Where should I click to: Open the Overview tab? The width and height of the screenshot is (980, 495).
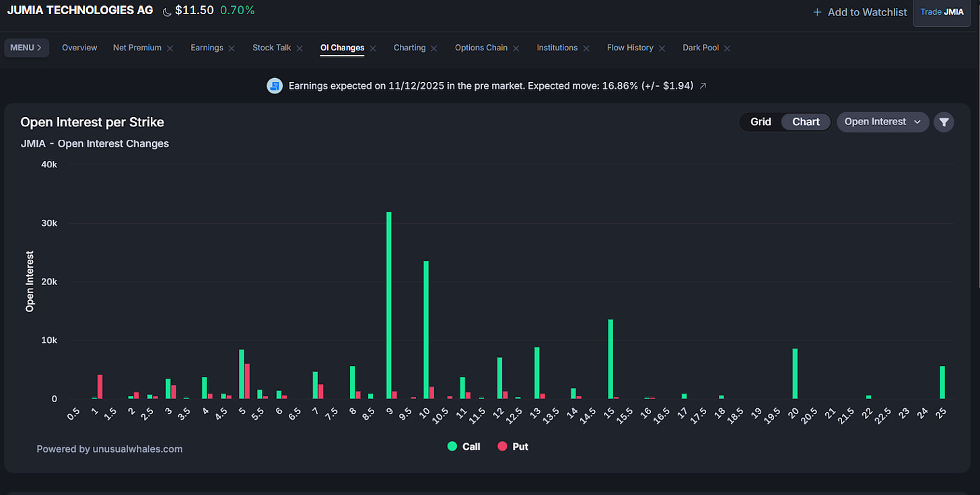click(x=79, y=48)
